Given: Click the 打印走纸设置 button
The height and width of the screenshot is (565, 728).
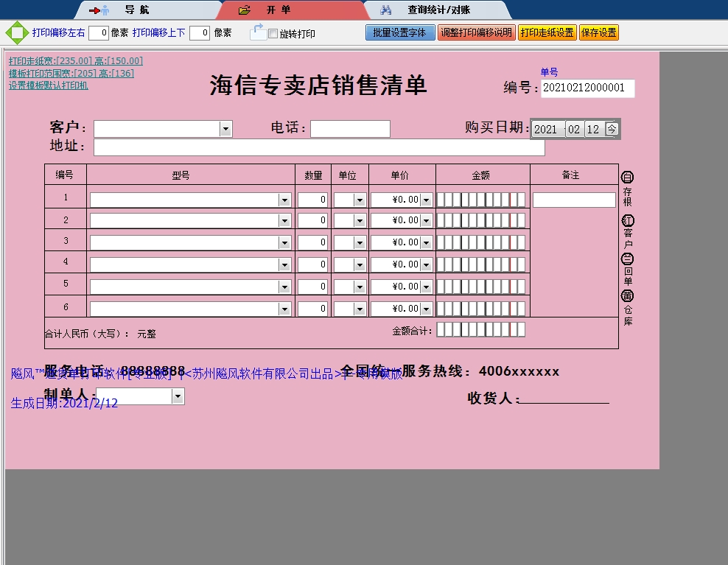Looking at the screenshot, I should (x=547, y=32).
